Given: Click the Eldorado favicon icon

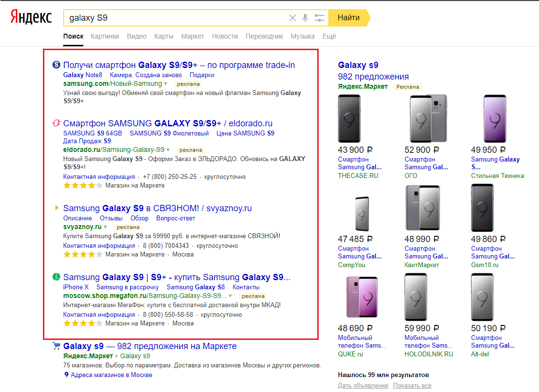Looking at the screenshot, I should click(56, 123).
